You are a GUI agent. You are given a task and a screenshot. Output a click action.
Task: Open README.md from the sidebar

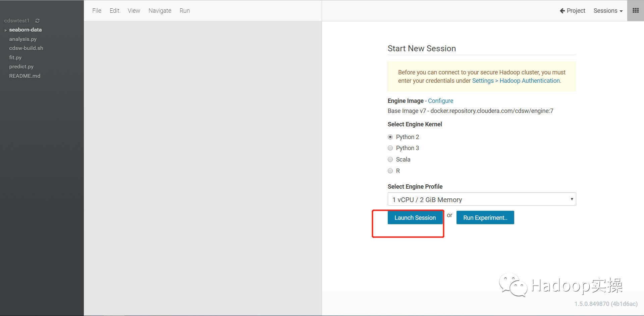point(24,76)
